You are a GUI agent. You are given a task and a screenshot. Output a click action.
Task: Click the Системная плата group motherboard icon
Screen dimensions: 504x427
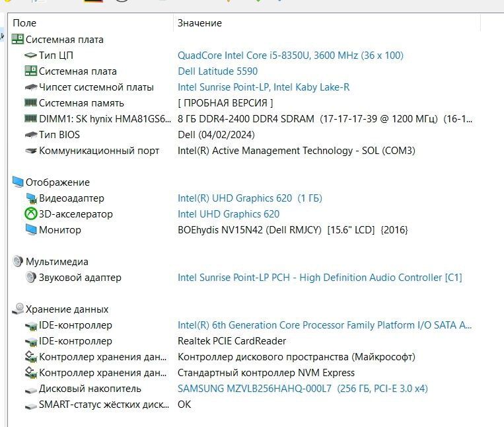coord(18,39)
